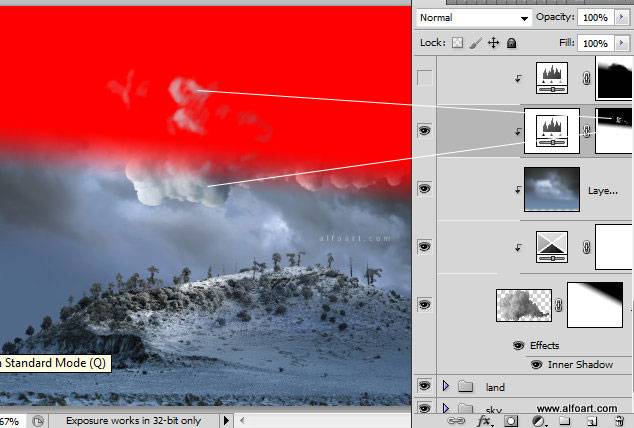
Task: Toggle visibility of Inner Shadow effect
Action: click(x=536, y=365)
